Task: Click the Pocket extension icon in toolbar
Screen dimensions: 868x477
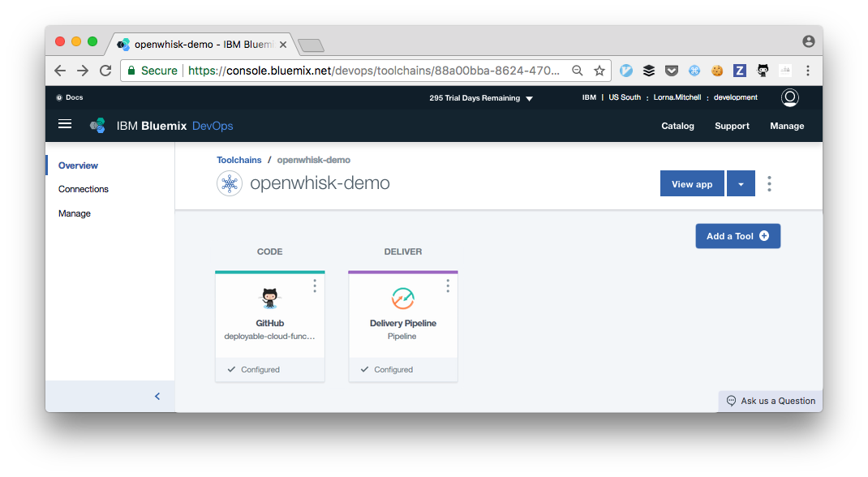Action: (671, 71)
